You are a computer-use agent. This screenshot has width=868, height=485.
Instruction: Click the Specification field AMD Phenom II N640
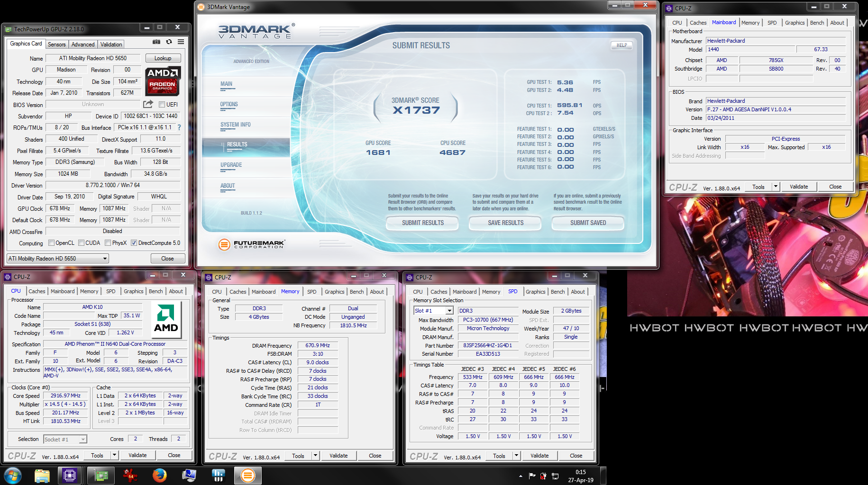(115, 344)
